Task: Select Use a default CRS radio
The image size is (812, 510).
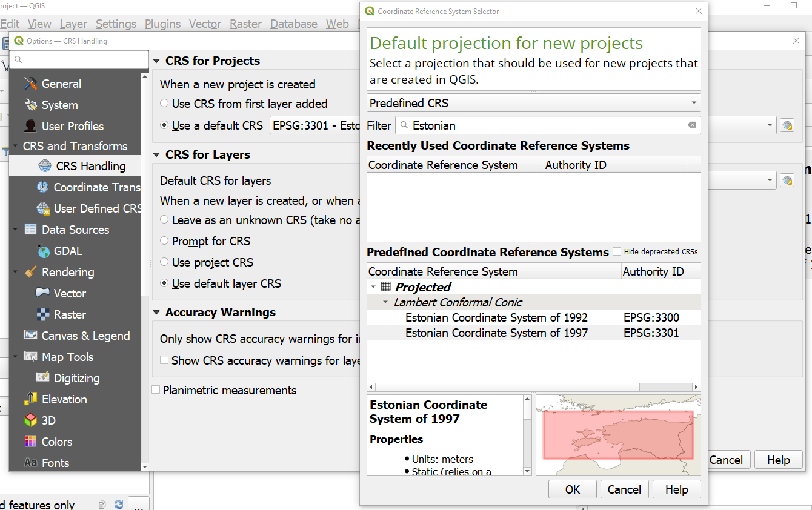Action: coord(164,125)
